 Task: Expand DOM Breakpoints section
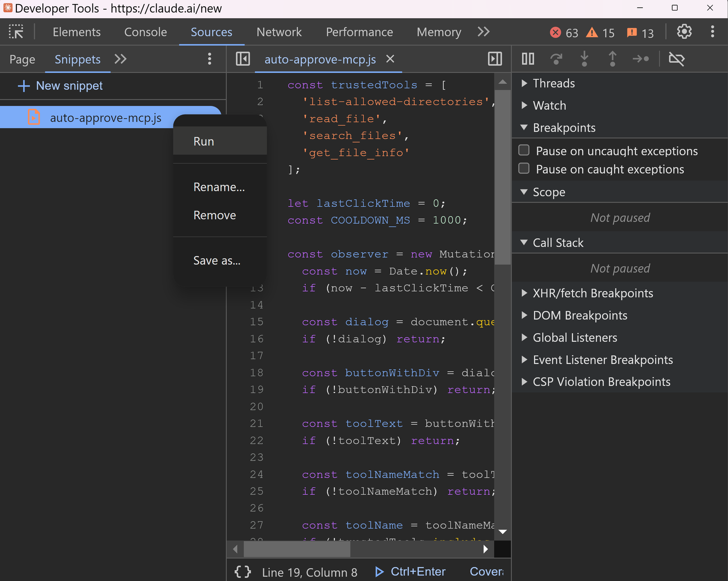524,315
